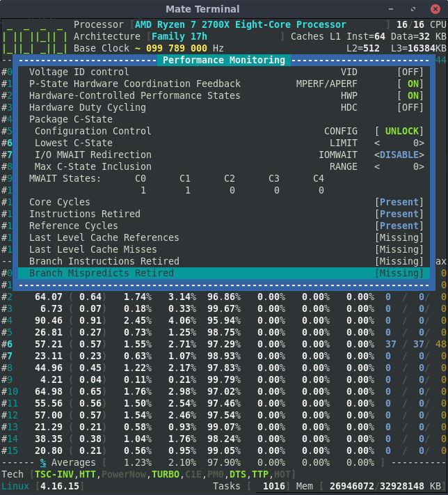Click PowerNow tech flag
This screenshot has width=448, height=495.
pyautogui.click(x=124, y=475)
